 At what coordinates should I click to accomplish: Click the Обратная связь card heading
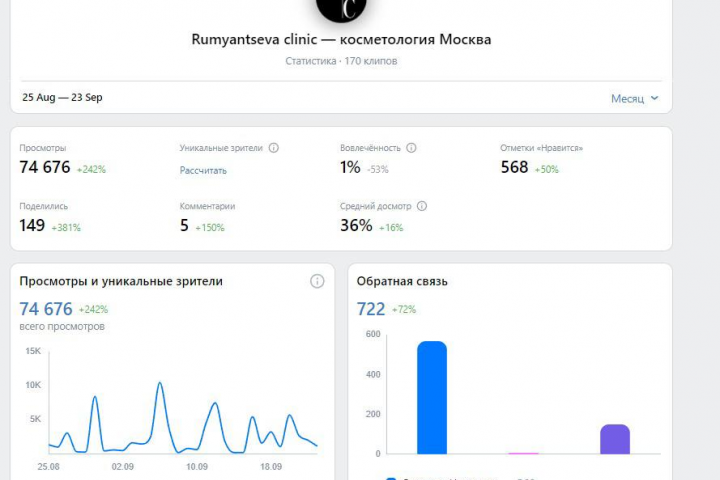(402, 281)
